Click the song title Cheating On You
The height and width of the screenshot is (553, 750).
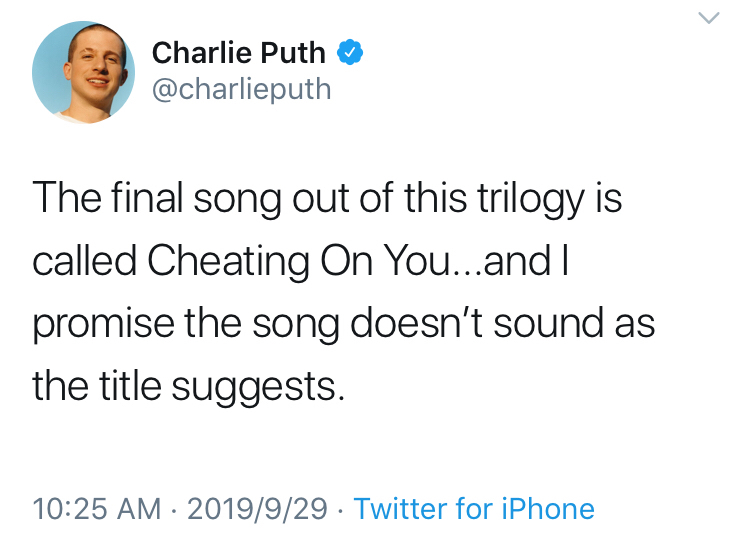[x=298, y=261]
